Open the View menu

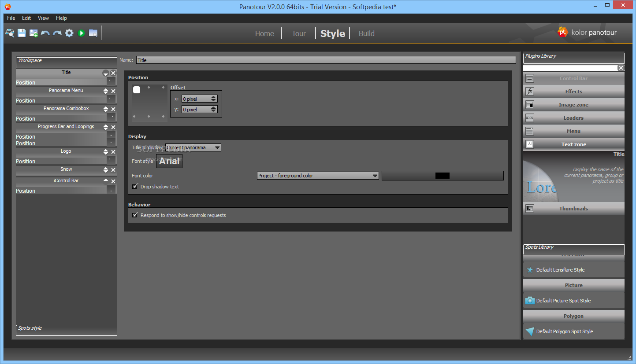pos(43,18)
